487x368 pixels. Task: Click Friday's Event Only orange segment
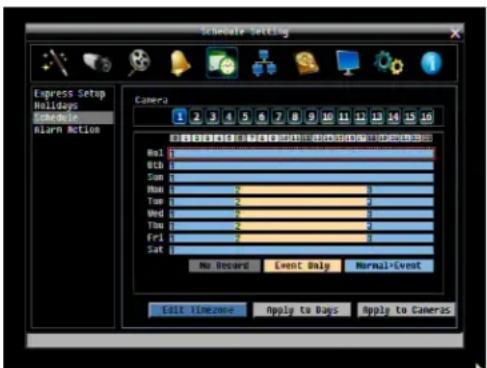(x=302, y=238)
